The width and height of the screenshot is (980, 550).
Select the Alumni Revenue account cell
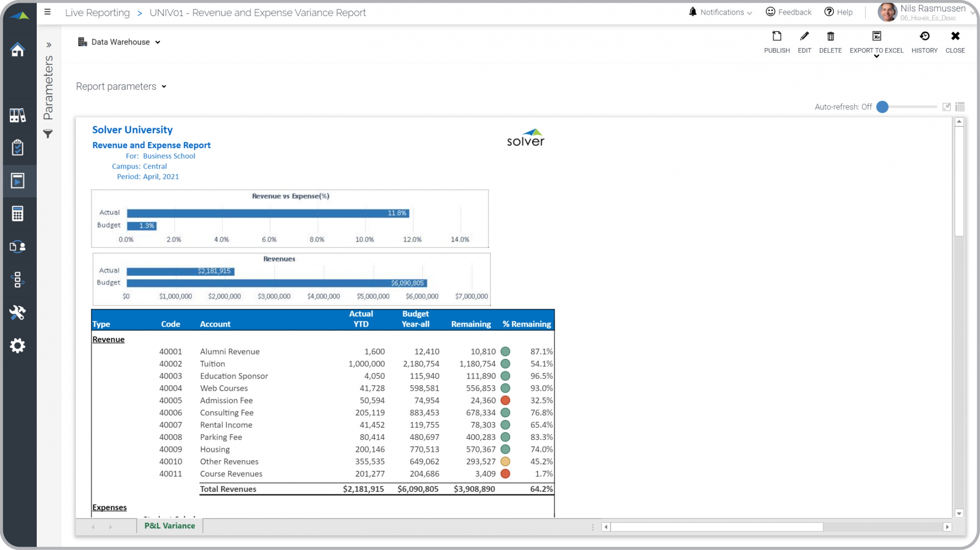click(x=230, y=351)
